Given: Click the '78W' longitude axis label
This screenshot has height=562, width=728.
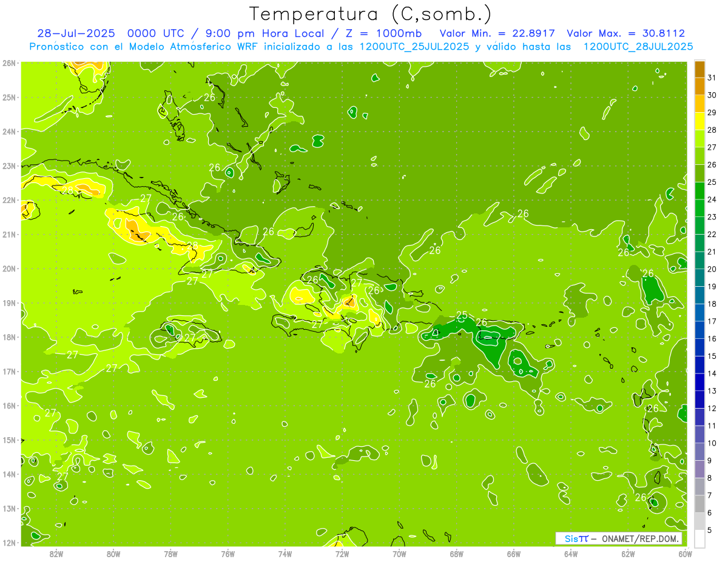Looking at the screenshot, I should 170,554.
